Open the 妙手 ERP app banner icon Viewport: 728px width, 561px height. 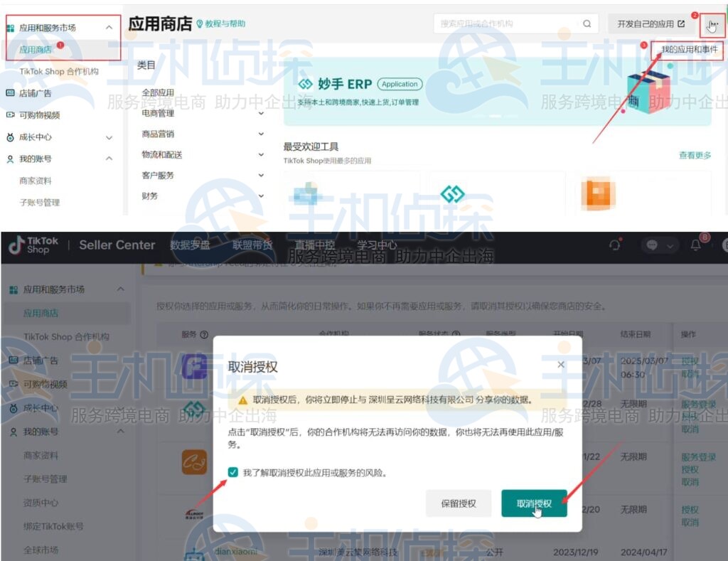[306, 83]
